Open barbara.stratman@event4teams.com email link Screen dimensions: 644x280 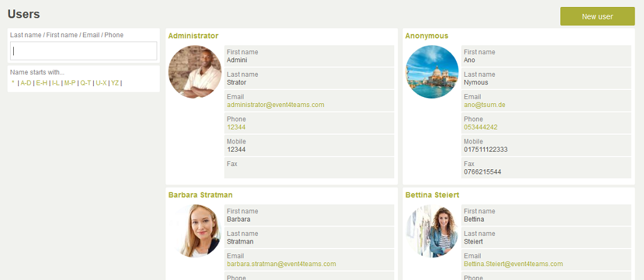pos(281,264)
